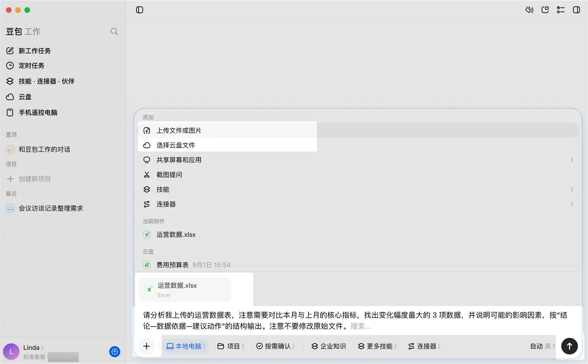Viewport: 588px width, 364px height.
Task: Open the floating mini-window icon
Action: coord(545,10)
